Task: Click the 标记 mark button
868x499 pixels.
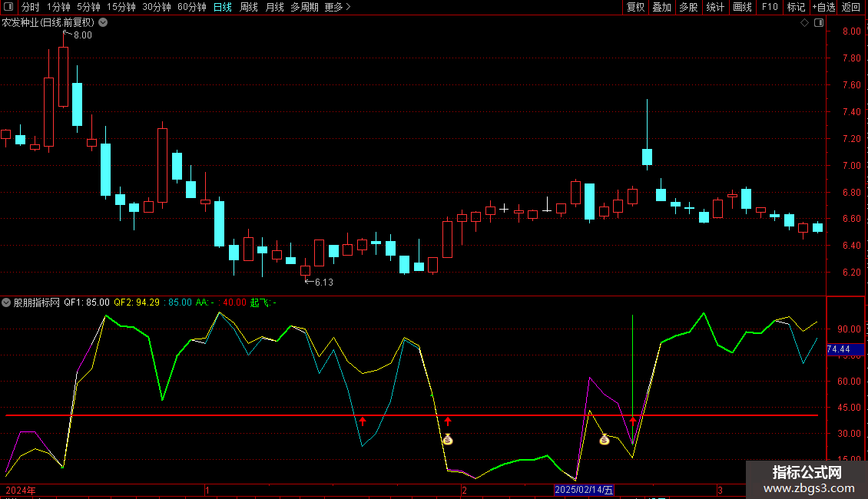Action: 796,7
